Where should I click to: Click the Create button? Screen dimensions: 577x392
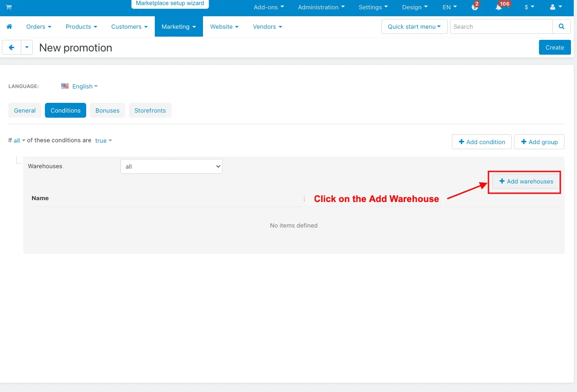(554, 47)
